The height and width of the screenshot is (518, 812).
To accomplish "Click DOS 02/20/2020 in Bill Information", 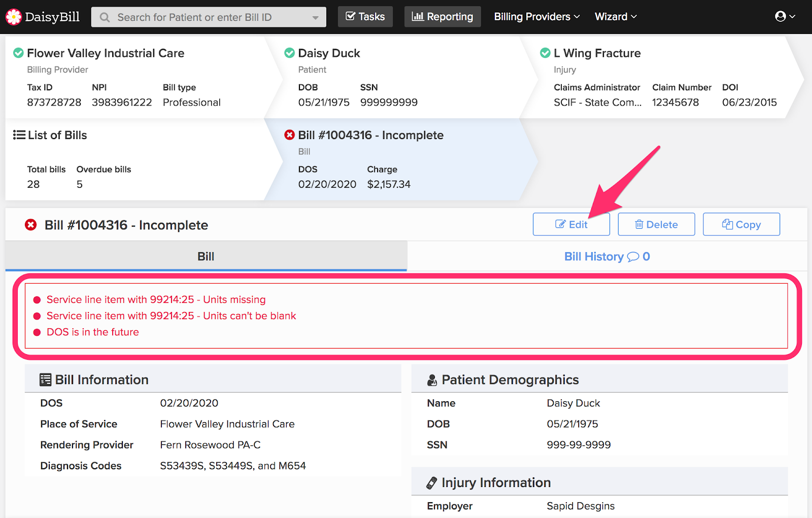I will pos(189,403).
